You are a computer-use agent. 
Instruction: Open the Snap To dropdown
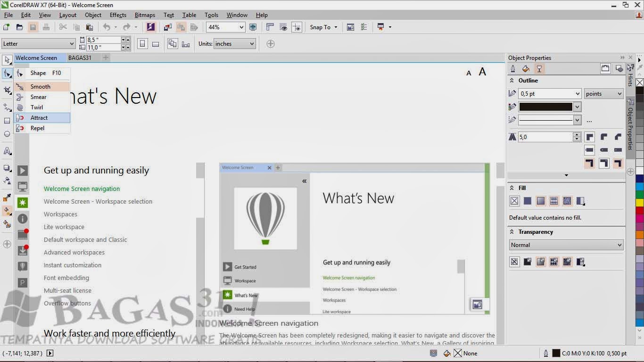click(x=323, y=27)
